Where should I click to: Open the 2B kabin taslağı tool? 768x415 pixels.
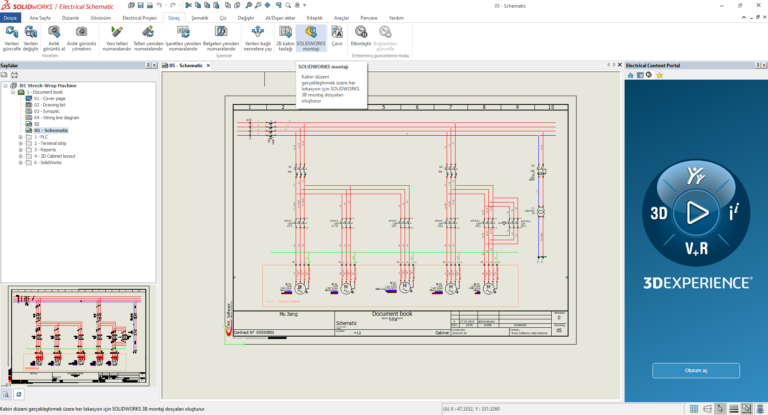tap(286, 33)
